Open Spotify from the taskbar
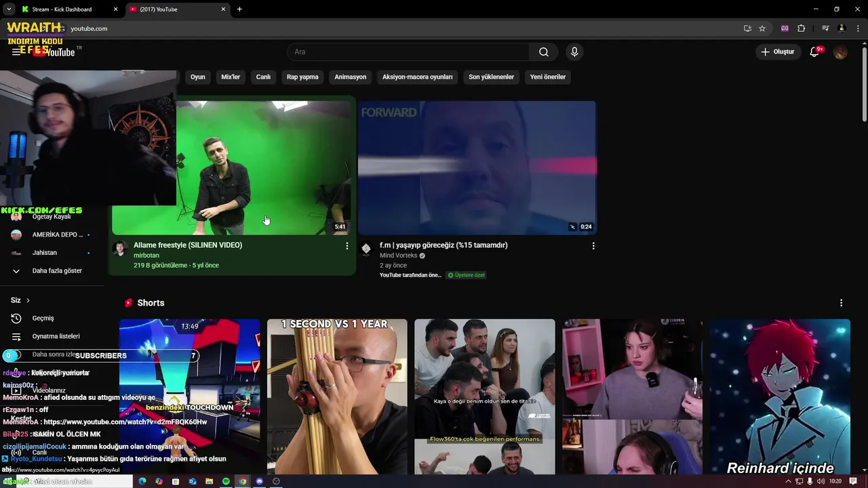The height and width of the screenshot is (488, 868). pyautogui.click(x=226, y=481)
